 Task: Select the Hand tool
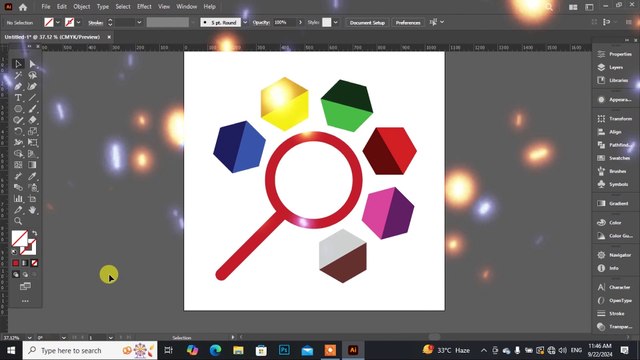pyautogui.click(x=33, y=210)
